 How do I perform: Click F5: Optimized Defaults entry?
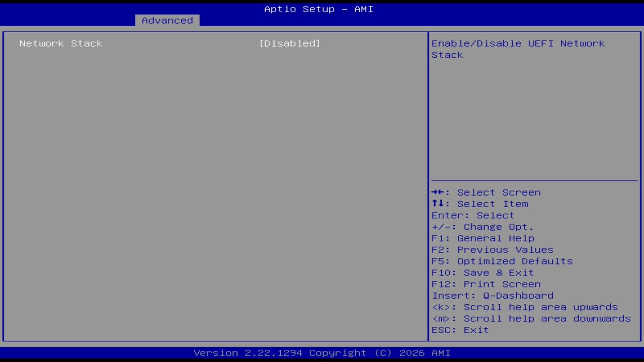tap(502, 261)
